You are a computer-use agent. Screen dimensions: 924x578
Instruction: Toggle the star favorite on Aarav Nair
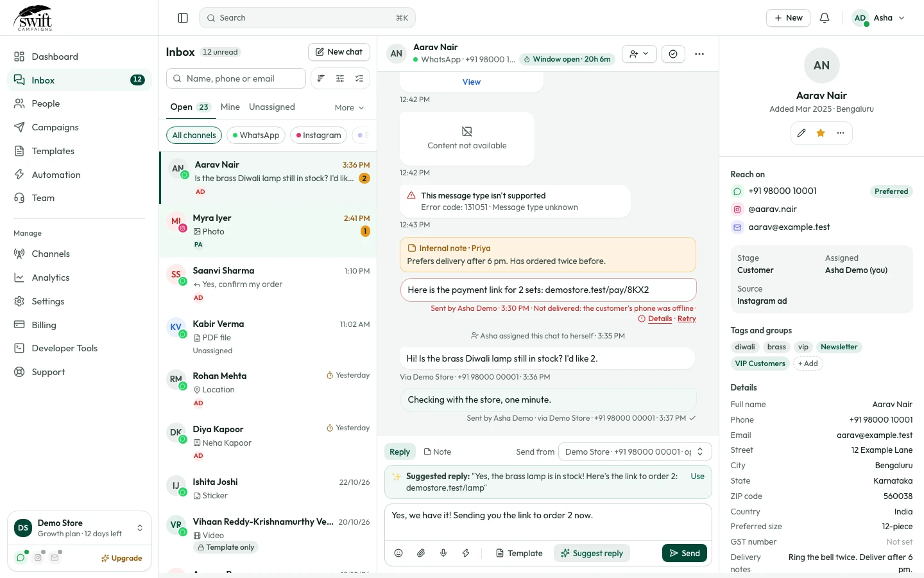821,133
